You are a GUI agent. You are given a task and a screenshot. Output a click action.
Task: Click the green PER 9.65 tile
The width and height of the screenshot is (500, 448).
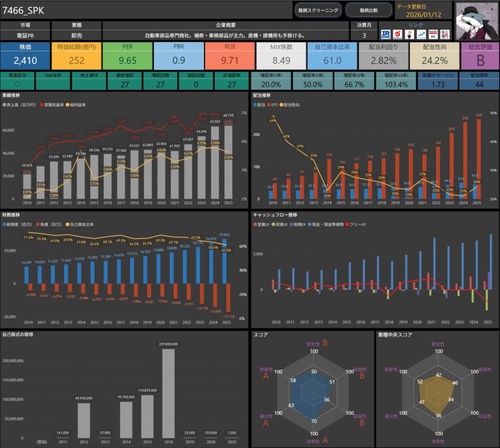coord(127,56)
